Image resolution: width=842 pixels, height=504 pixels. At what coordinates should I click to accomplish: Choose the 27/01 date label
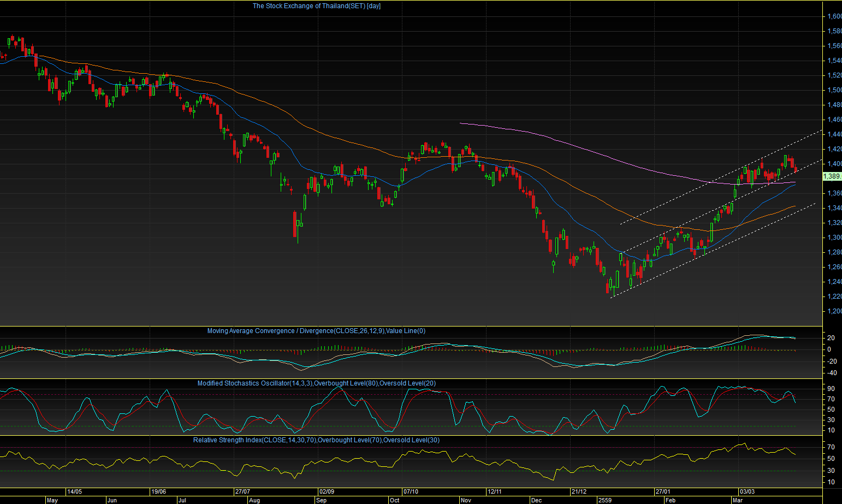click(663, 491)
